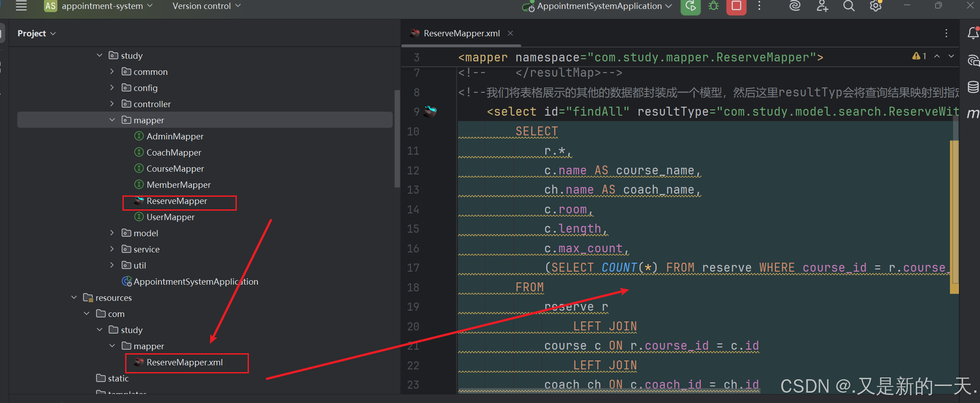Click the Project tree vertical scrollbar

[x=396, y=139]
